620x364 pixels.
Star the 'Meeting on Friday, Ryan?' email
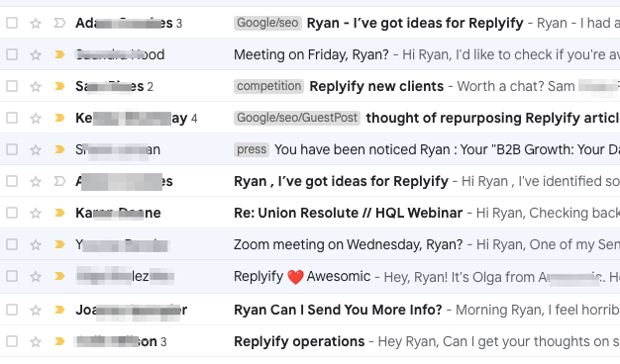[x=36, y=54]
